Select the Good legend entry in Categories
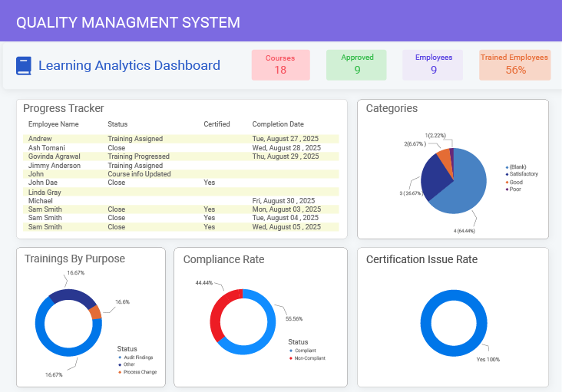The height and width of the screenshot is (392, 562). 514,183
